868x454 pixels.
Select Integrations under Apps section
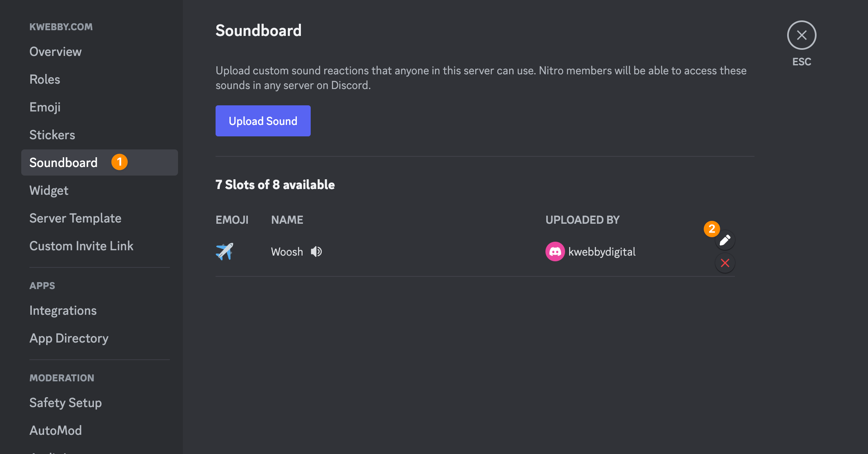click(x=63, y=310)
